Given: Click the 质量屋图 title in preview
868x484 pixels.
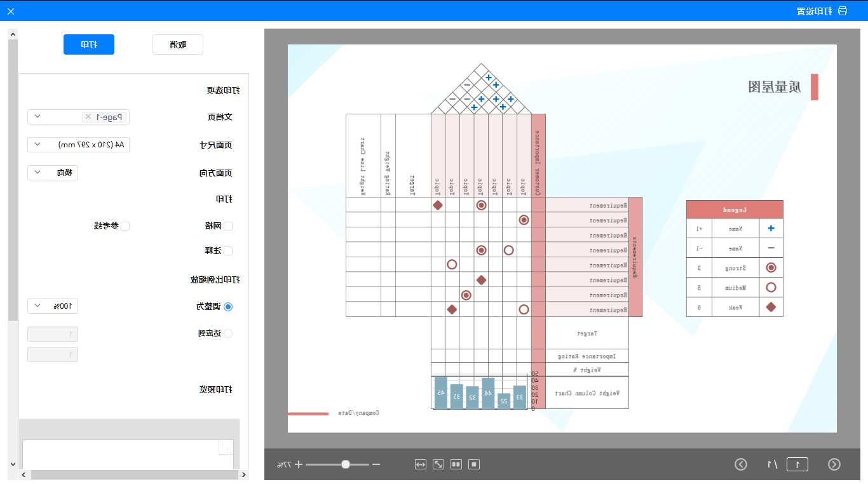Looking at the screenshot, I should pos(774,87).
